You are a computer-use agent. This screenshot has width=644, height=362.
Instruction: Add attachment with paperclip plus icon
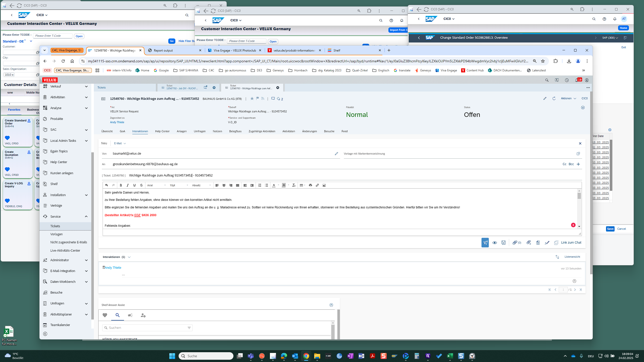point(529,243)
